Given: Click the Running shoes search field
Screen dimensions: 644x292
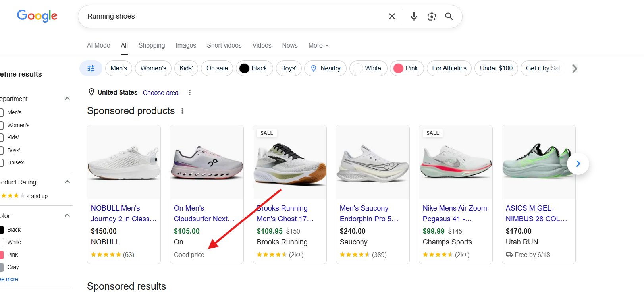Looking at the screenshot, I should pos(234,16).
